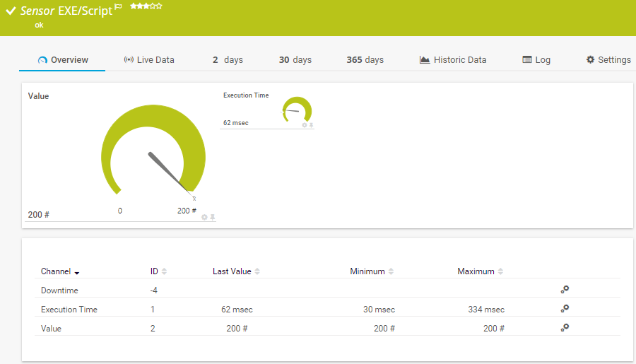The image size is (636, 364).
Task: Open the Historic Data tab
Action: coord(452,60)
